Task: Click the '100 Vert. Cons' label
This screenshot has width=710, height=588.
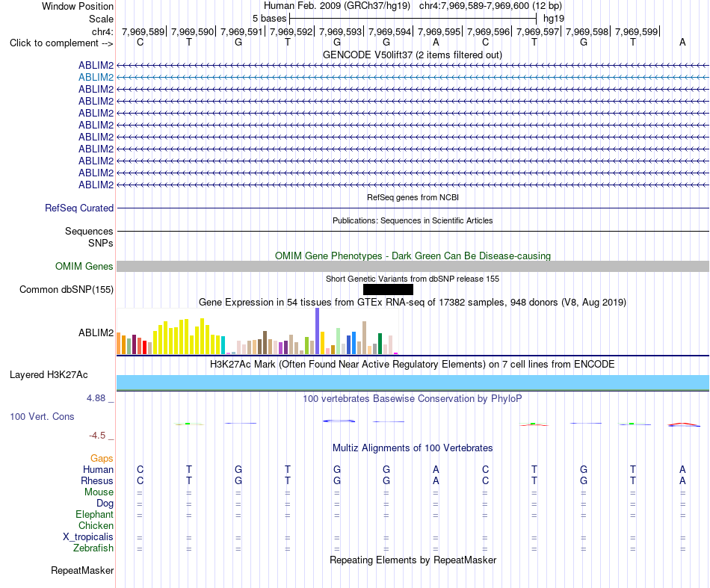Action: coord(42,416)
